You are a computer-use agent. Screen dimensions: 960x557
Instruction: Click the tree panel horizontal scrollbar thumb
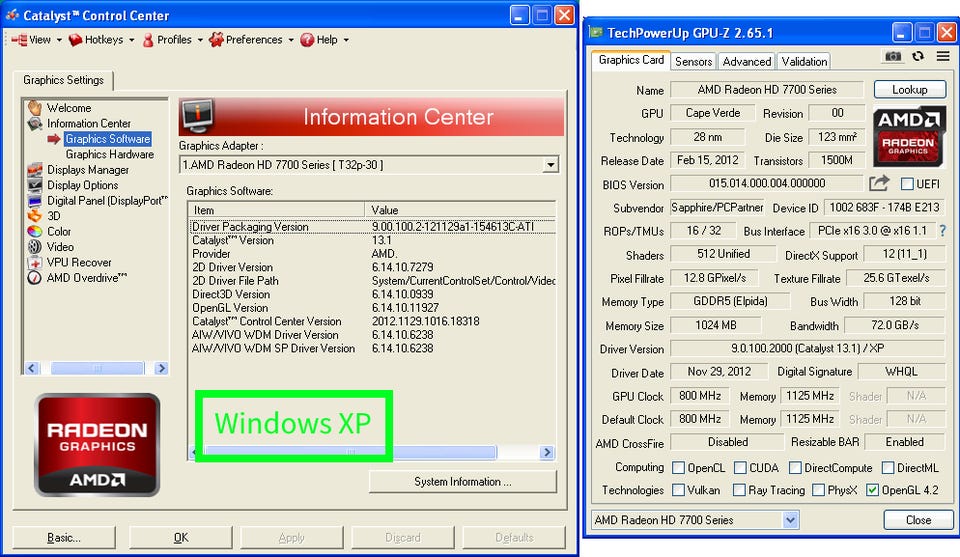click(97, 368)
